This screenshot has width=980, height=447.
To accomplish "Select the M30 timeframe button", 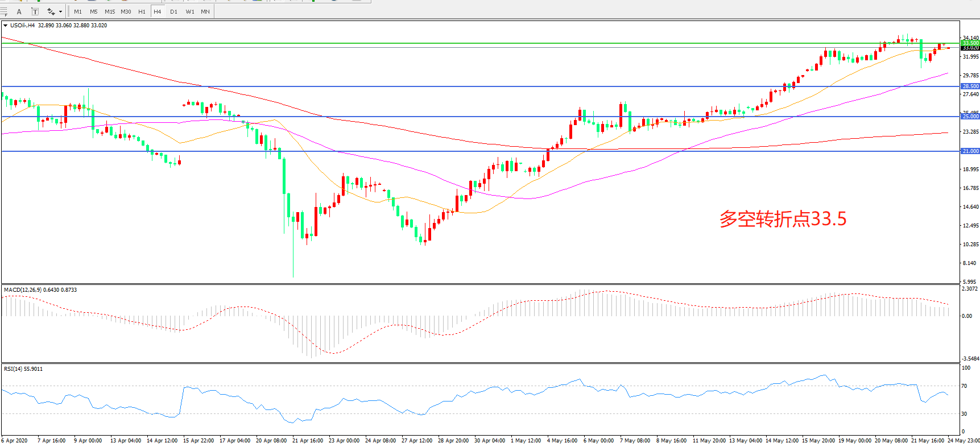I will coord(126,11).
